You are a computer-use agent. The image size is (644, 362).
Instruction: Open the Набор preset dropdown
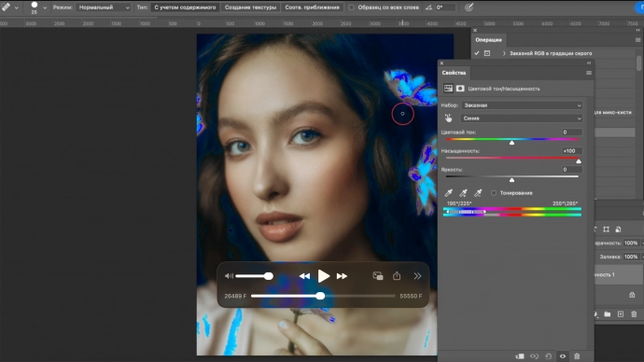(x=522, y=105)
